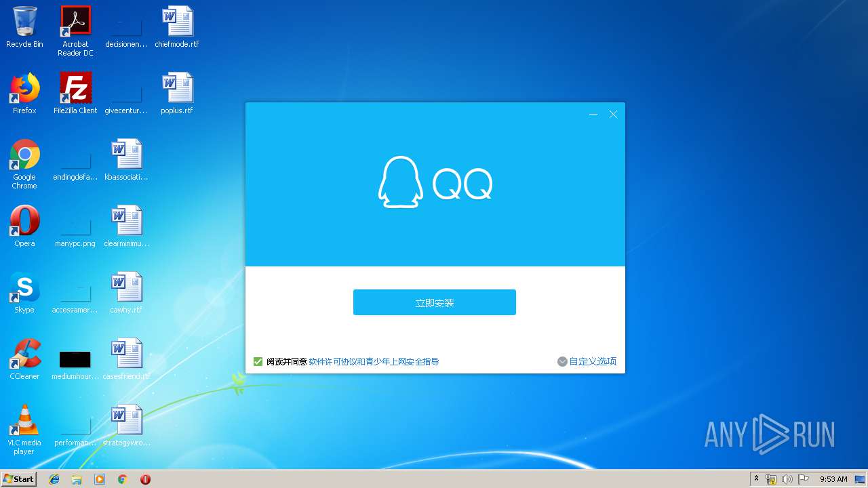Select the endingdefa... desktop file

coord(75,165)
